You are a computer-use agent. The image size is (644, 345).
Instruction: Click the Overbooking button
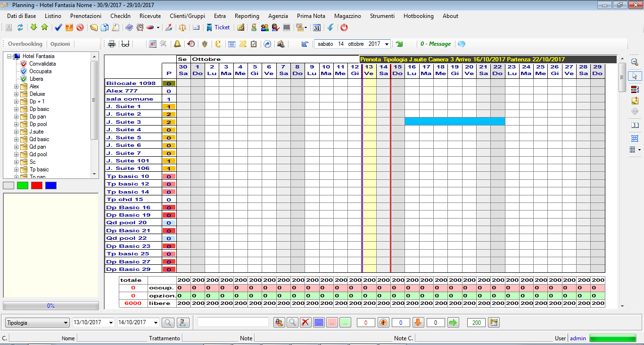point(25,44)
